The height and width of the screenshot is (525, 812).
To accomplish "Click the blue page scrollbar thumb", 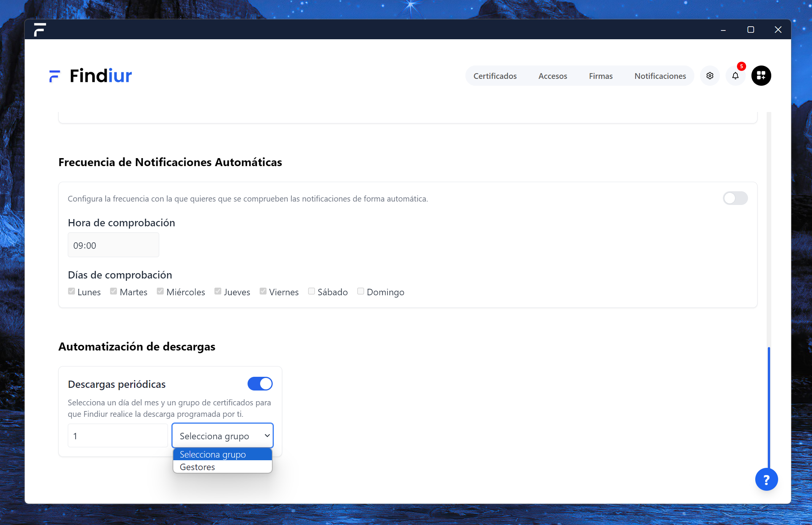I will pyautogui.click(x=769, y=408).
